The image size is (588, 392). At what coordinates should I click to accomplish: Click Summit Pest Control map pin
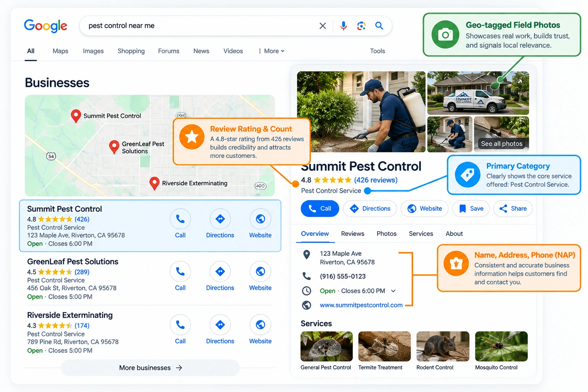76,116
